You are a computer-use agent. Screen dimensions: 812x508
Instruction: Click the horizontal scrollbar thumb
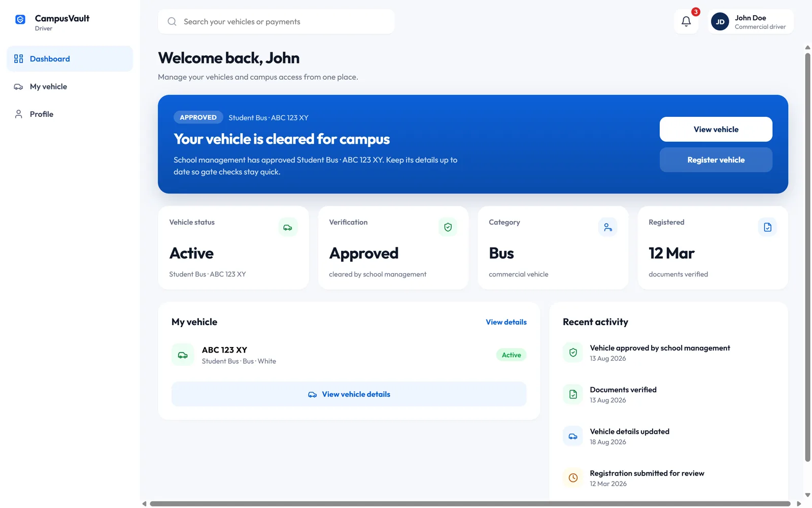point(470,504)
